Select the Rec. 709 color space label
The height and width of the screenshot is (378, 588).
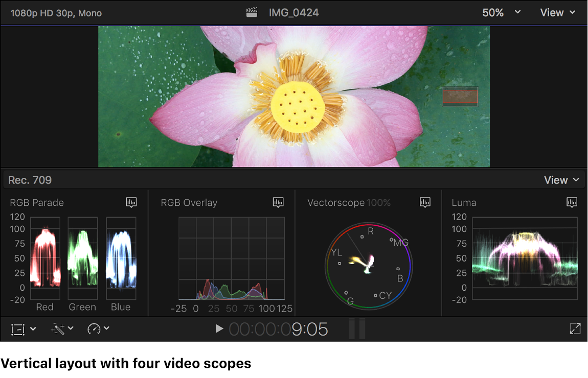coord(29,180)
